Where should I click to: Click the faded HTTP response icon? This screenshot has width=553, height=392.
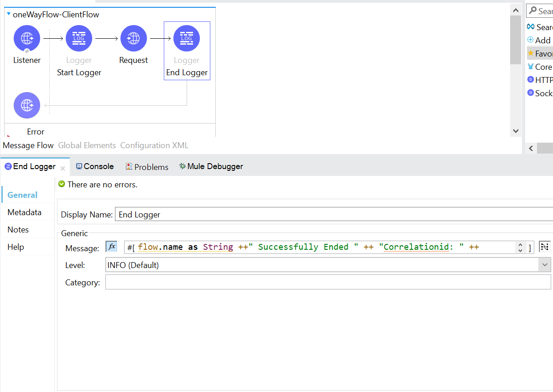click(27, 105)
